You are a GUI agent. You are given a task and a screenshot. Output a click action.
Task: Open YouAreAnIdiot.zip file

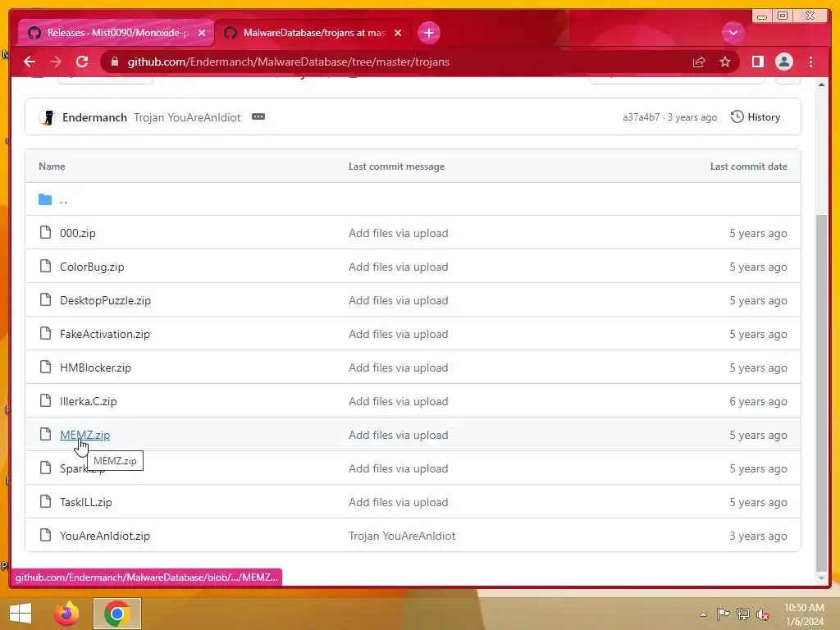[104, 536]
